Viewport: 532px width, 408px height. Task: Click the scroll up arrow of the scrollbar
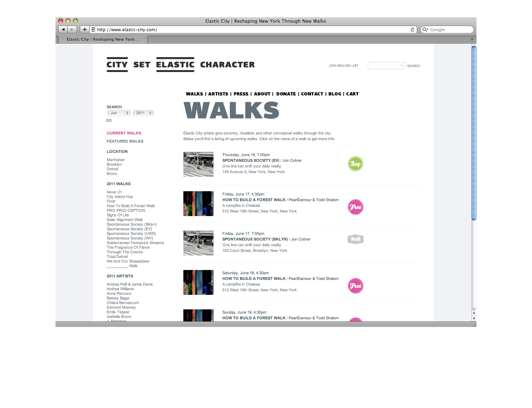[474, 313]
